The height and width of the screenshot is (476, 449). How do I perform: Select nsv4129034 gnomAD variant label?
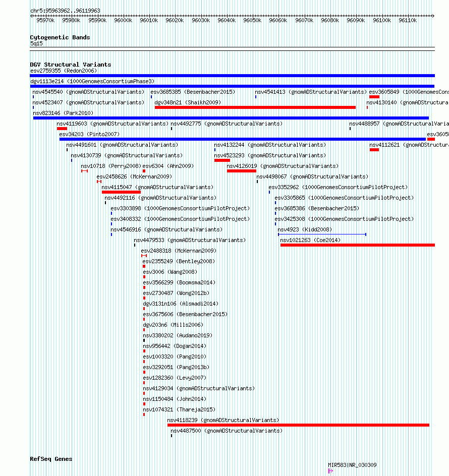(199, 389)
